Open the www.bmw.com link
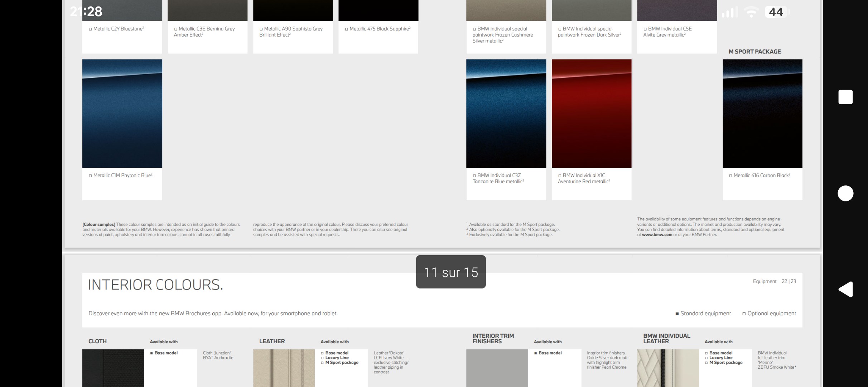The width and height of the screenshot is (868, 387). click(x=657, y=235)
